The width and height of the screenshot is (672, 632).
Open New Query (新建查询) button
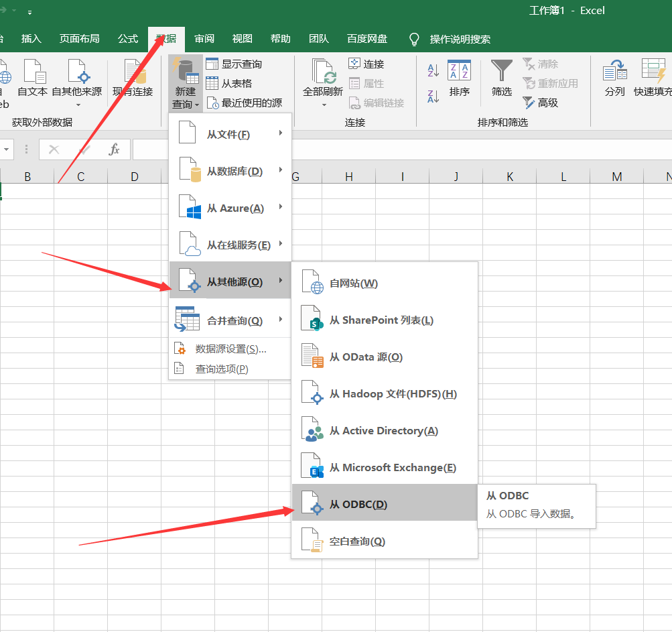tap(185, 84)
